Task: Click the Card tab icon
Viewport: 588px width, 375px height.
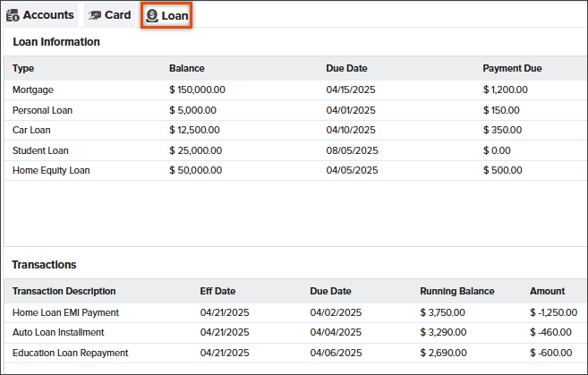Action: (x=95, y=15)
